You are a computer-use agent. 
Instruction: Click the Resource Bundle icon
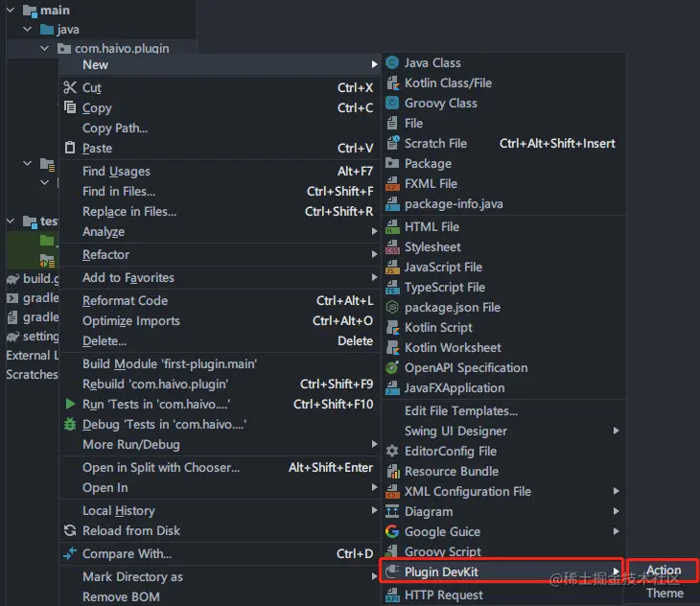tap(392, 471)
